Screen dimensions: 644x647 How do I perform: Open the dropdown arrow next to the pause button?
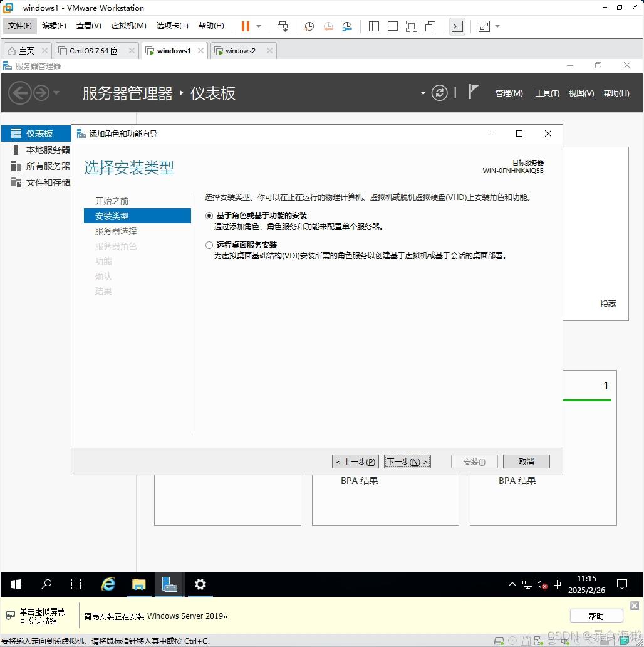(259, 26)
